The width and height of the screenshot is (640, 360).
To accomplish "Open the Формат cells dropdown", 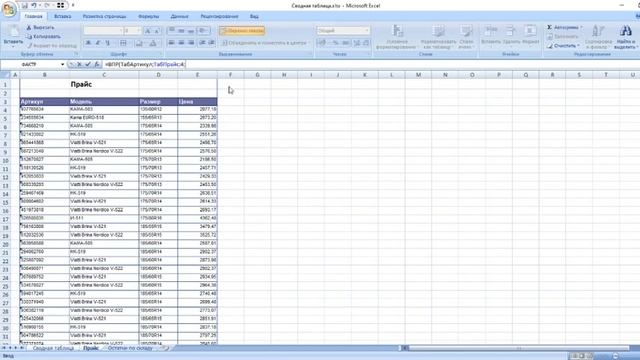I will click(531, 36).
